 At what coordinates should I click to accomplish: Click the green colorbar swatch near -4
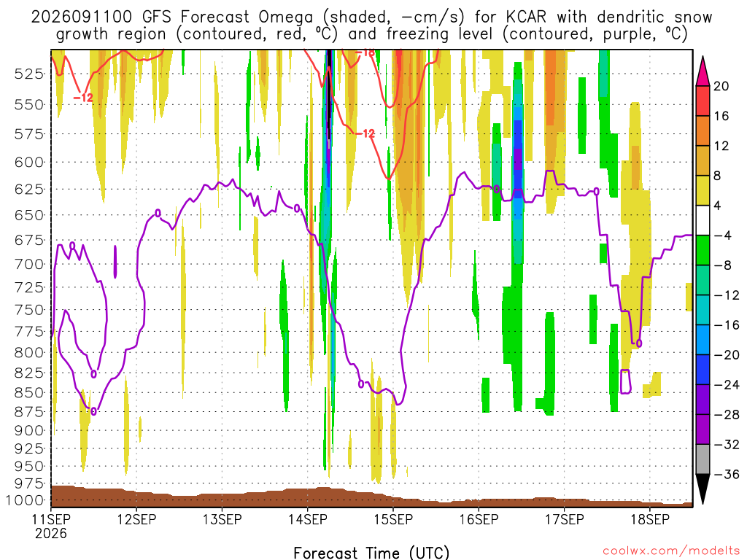pyautogui.click(x=703, y=250)
